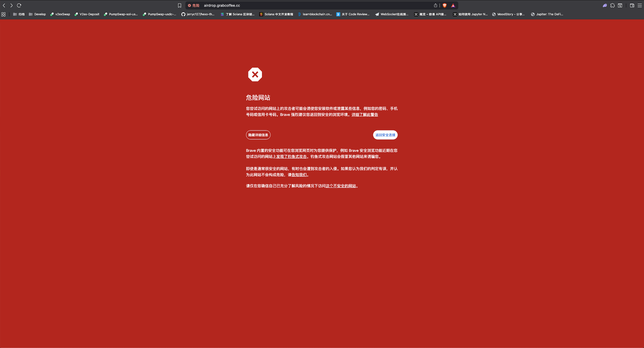
Task: Bookmark the current page
Action: click(179, 5)
